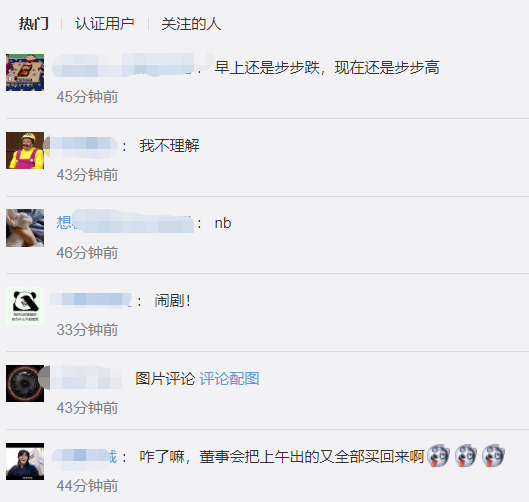The height and width of the screenshot is (502, 529).
Task: Select the 关注的人 tab
Action: [x=191, y=24]
